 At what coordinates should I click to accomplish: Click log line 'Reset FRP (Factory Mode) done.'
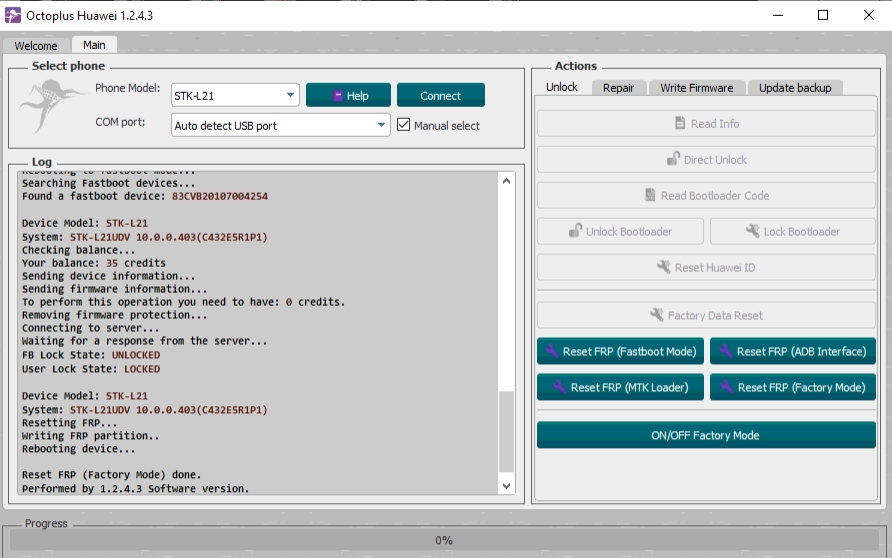112,474
